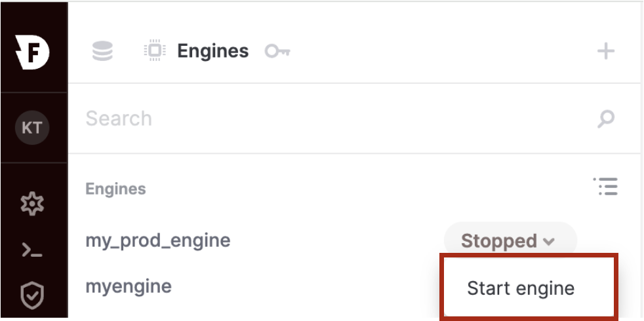
Task: Open the key credentials icon
Action: pos(277,51)
